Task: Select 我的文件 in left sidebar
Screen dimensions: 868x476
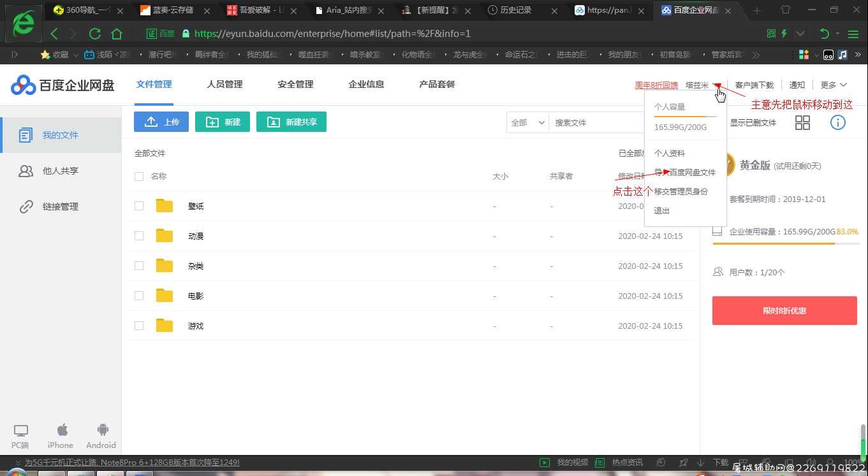Action: coord(61,135)
